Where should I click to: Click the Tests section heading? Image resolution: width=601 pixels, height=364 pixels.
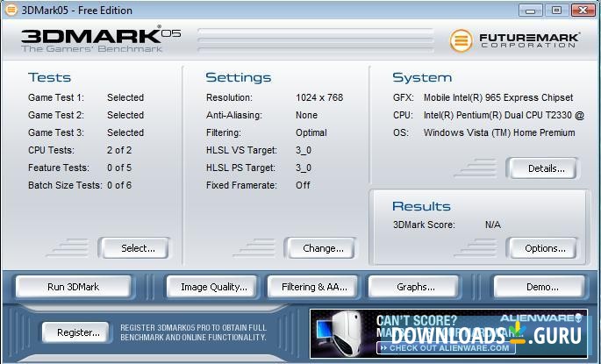pos(49,77)
